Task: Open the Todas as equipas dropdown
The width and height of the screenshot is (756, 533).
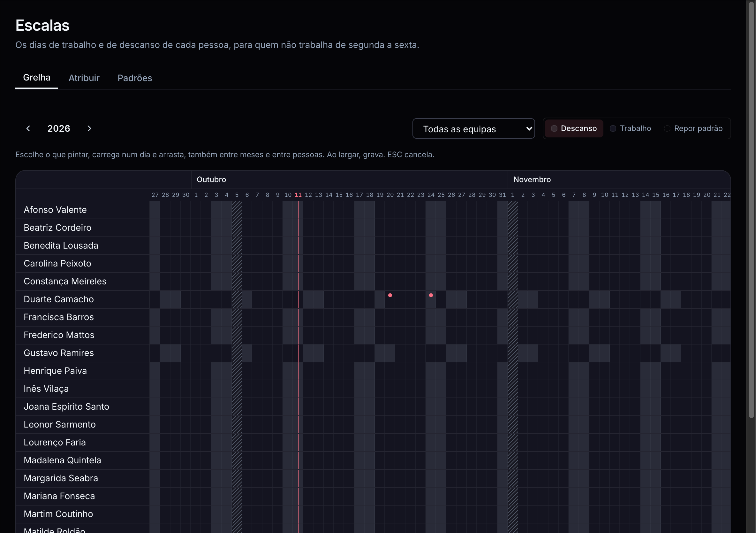Action: pos(473,128)
